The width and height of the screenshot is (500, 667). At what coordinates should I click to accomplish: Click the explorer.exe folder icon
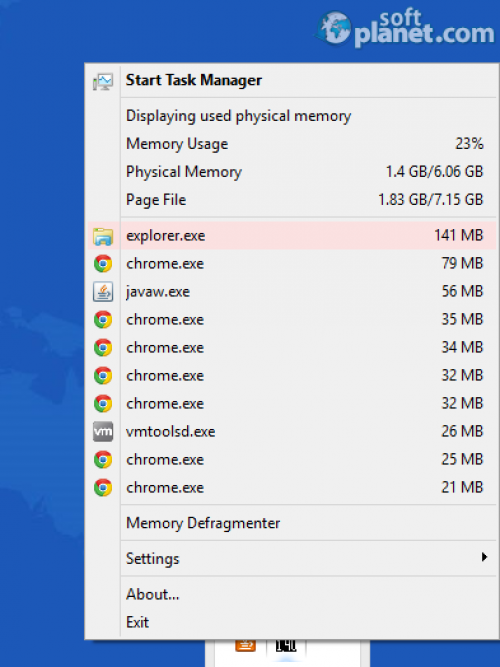coord(103,236)
